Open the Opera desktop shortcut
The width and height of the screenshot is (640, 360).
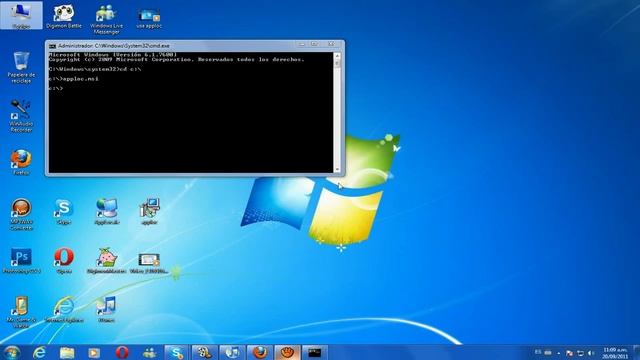pos(64,260)
